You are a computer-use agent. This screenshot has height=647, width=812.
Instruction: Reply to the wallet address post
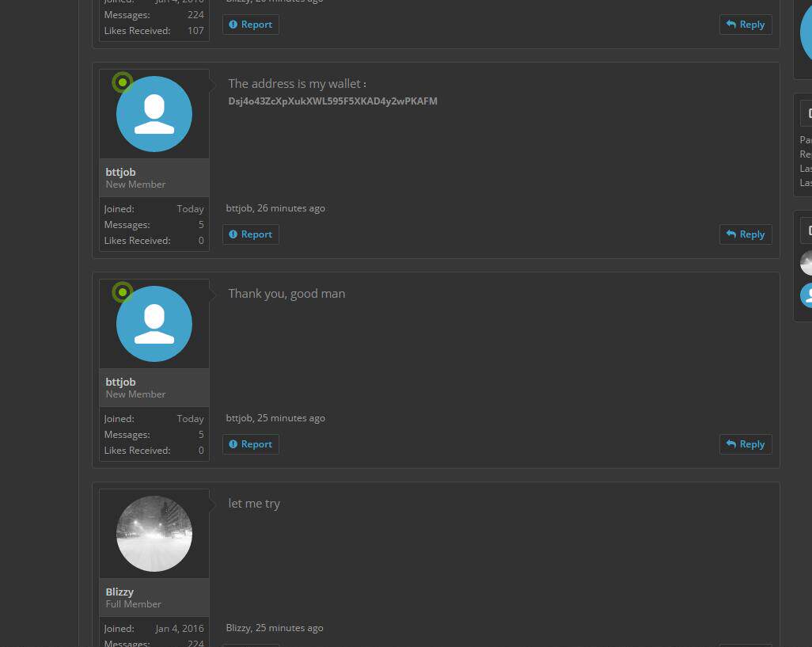(746, 234)
